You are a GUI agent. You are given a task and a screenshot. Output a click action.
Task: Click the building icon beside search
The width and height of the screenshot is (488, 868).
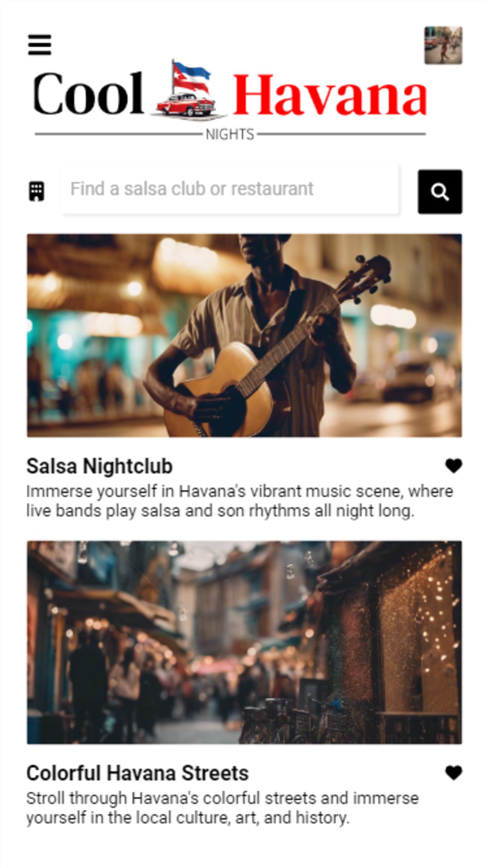click(37, 191)
